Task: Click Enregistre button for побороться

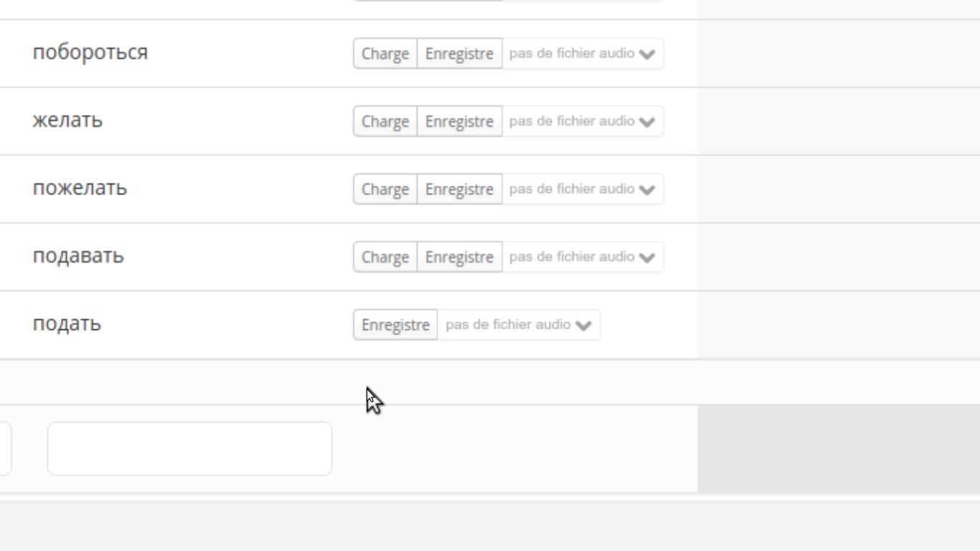Action: (459, 54)
